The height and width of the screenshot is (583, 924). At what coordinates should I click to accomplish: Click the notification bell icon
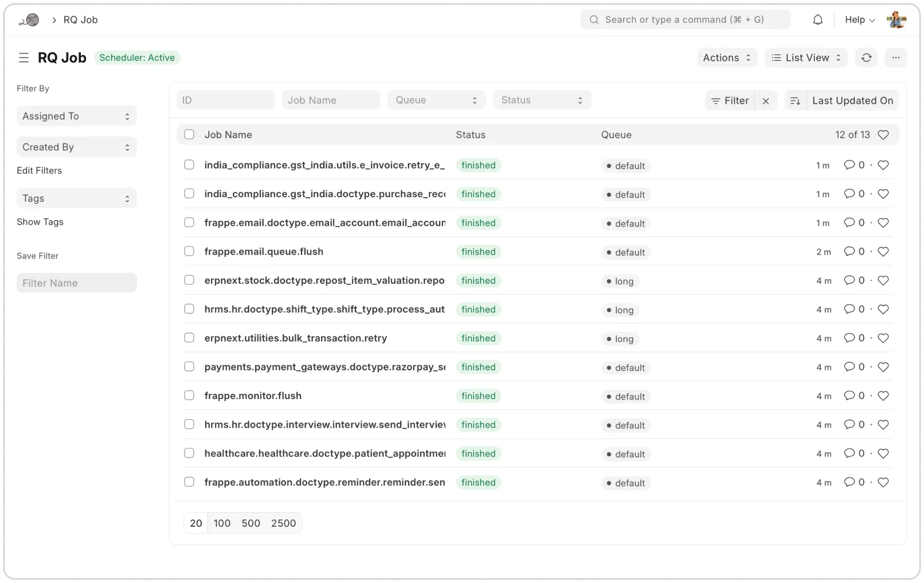click(x=817, y=19)
